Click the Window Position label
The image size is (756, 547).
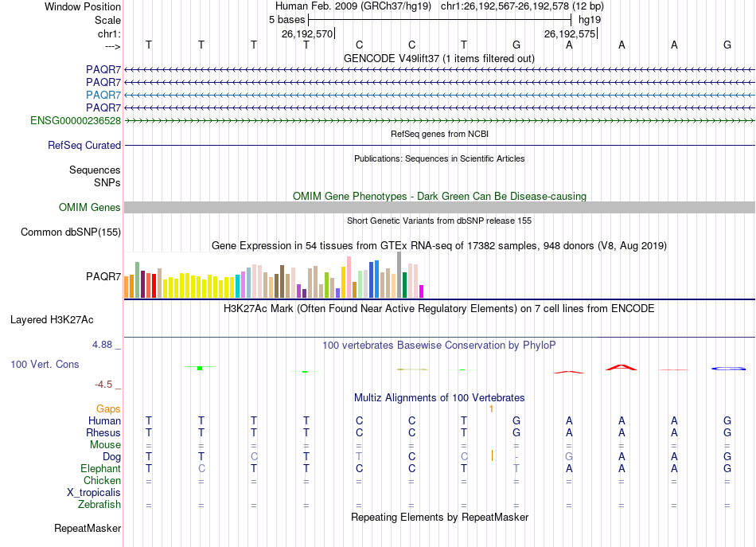coord(83,6)
